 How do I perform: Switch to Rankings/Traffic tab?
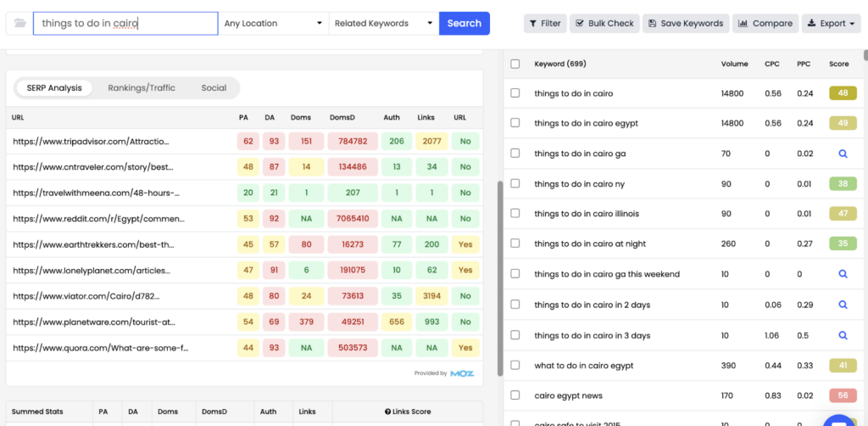[142, 88]
